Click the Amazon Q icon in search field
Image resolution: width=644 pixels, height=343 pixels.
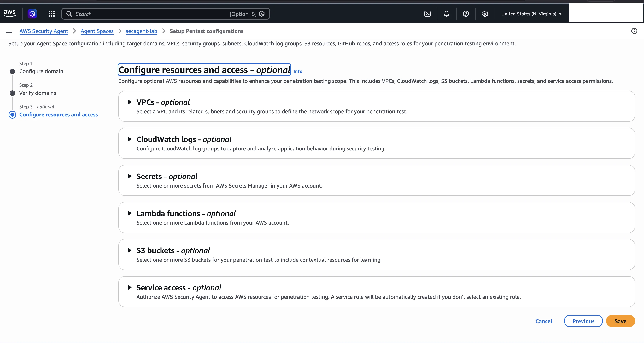click(x=262, y=14)
